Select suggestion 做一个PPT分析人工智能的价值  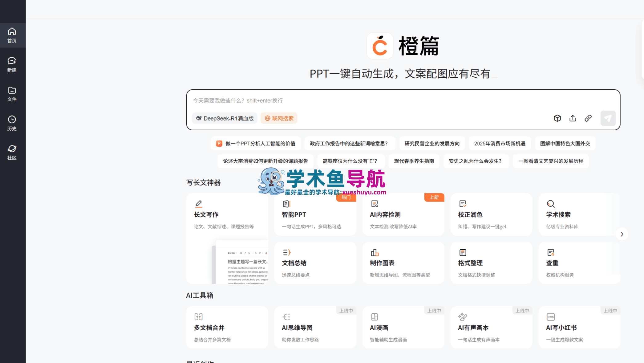pyautogui.click(x=256, y=144)
